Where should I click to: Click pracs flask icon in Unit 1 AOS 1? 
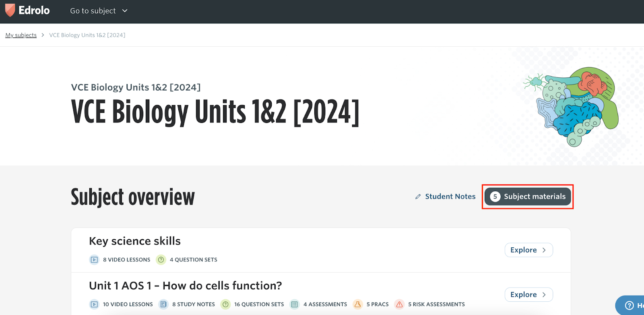point(357,305)
